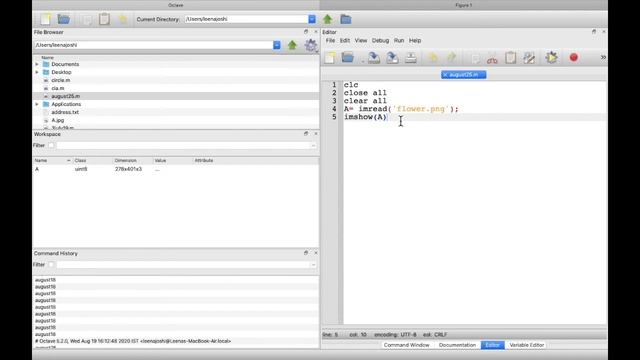This screenshot has height=360, width=640.
Task: Click the main toolbar Copy icon
Action: [x=87, y=19]
